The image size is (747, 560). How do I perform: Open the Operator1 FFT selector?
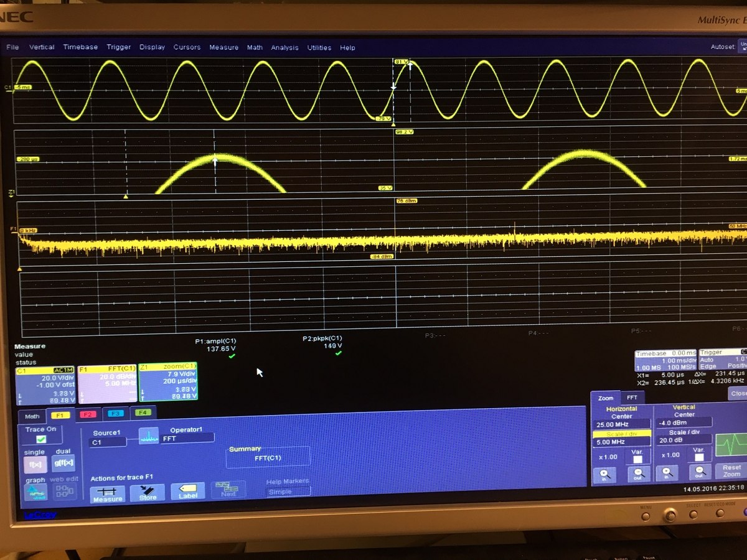(x=187, y=438)
